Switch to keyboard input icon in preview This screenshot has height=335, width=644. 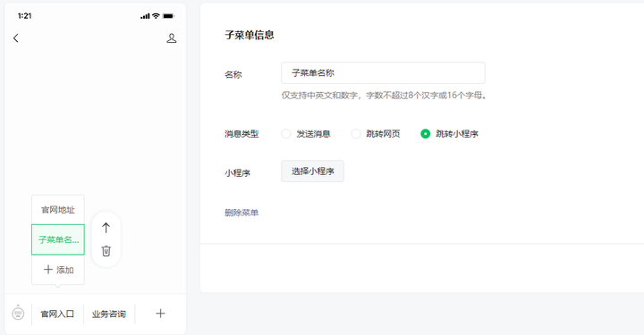pyautogui.click(x=18, y=314)
